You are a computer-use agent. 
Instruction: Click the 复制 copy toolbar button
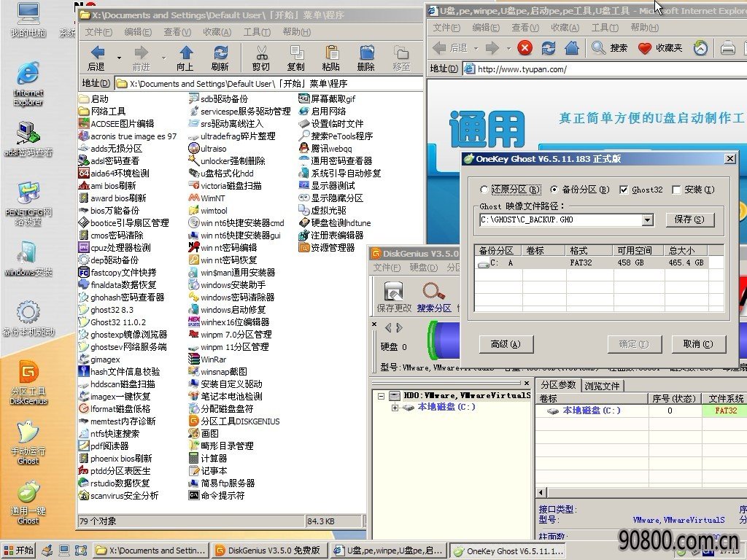tap(296, 58)
